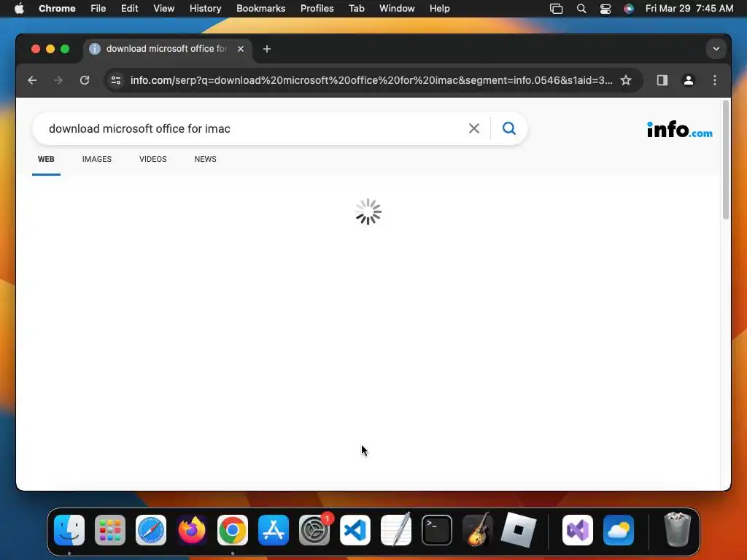Image resolution: width=747 pixels, height=560 pixels.
Task: Open the Edit menu
Action: (129, 9)
